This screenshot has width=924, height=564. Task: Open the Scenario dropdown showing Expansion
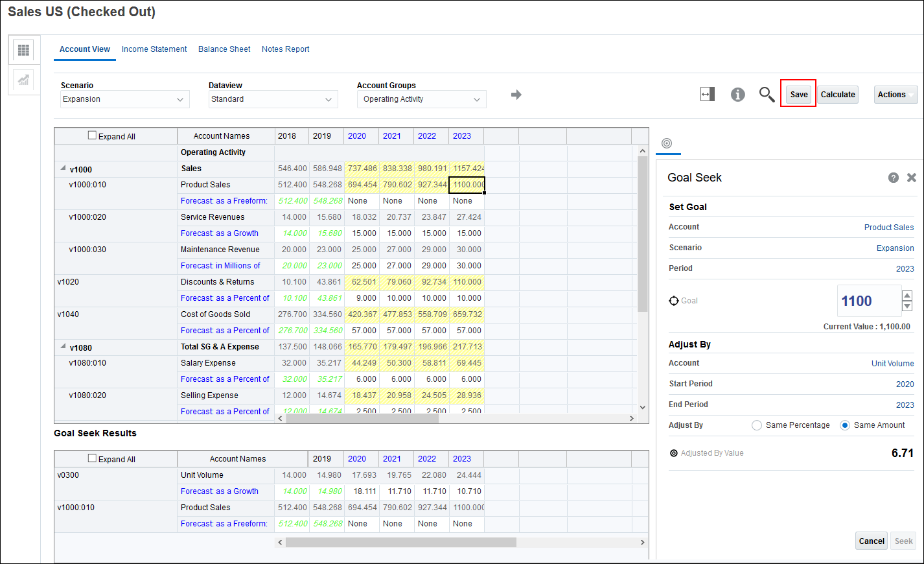[x=124, y=99]
